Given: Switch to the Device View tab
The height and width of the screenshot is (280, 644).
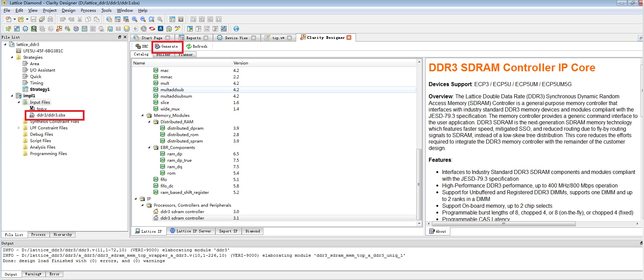Looking at the screenshot, I should [x=236, y=38].
